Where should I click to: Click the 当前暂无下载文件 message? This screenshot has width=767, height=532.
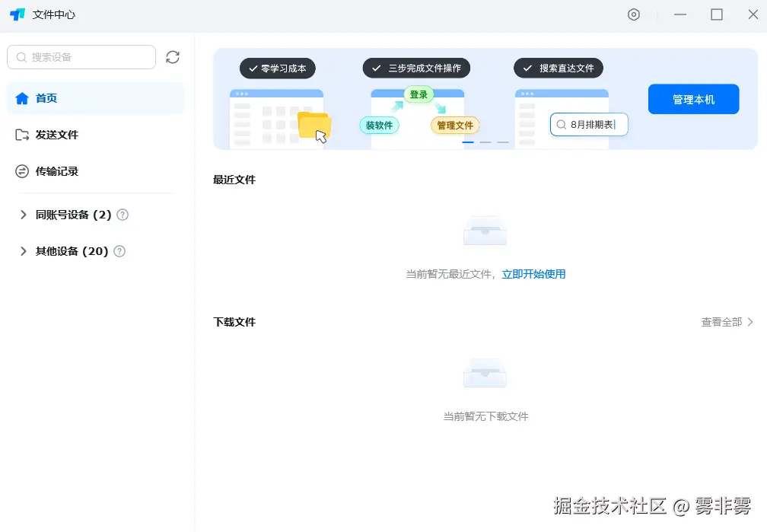485,416
